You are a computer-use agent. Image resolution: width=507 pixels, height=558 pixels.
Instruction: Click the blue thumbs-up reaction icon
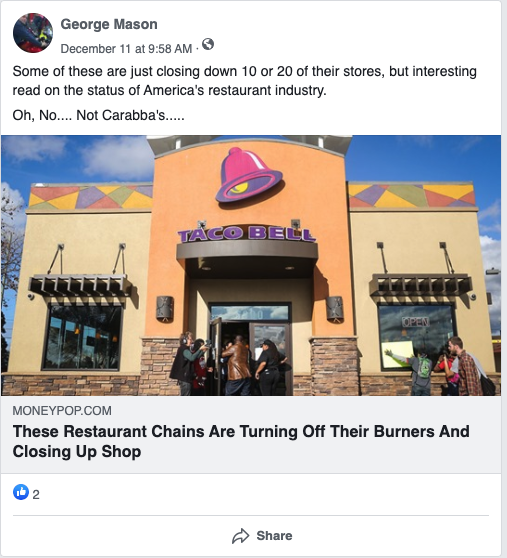click(x=21, y=492)
